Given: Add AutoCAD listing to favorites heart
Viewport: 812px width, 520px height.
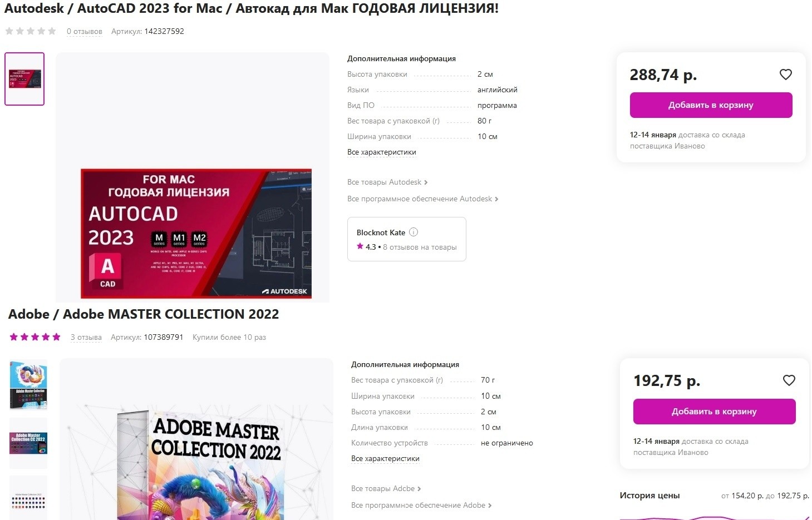Looking at the screenshot, I should 785,75.
